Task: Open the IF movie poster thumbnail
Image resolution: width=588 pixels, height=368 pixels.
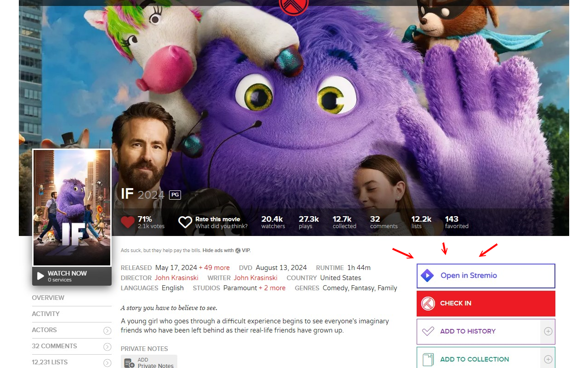Action: click(72, 207)
